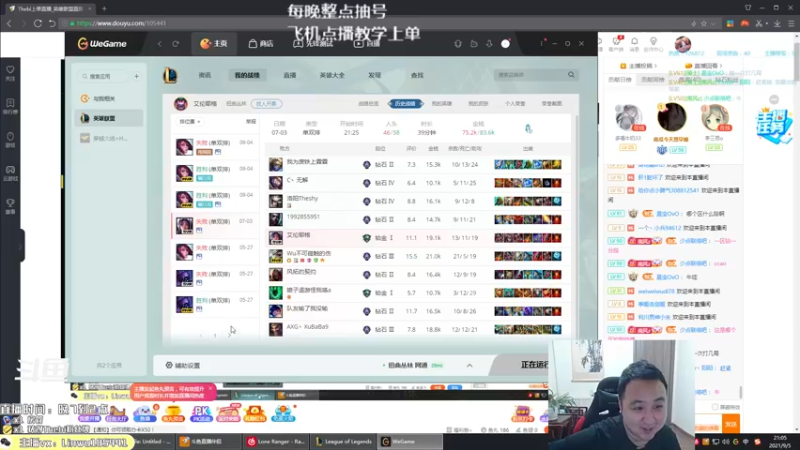Open the folder icon in the WeGame header

tap(473, 44)
